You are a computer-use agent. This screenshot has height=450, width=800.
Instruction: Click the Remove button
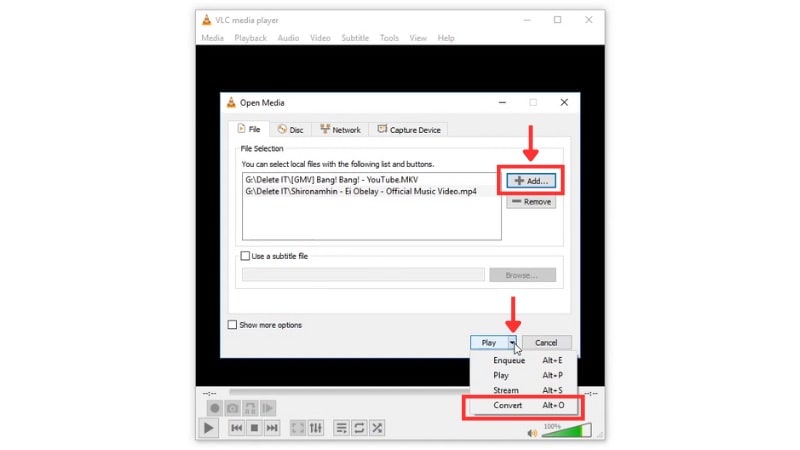(531, 202)
